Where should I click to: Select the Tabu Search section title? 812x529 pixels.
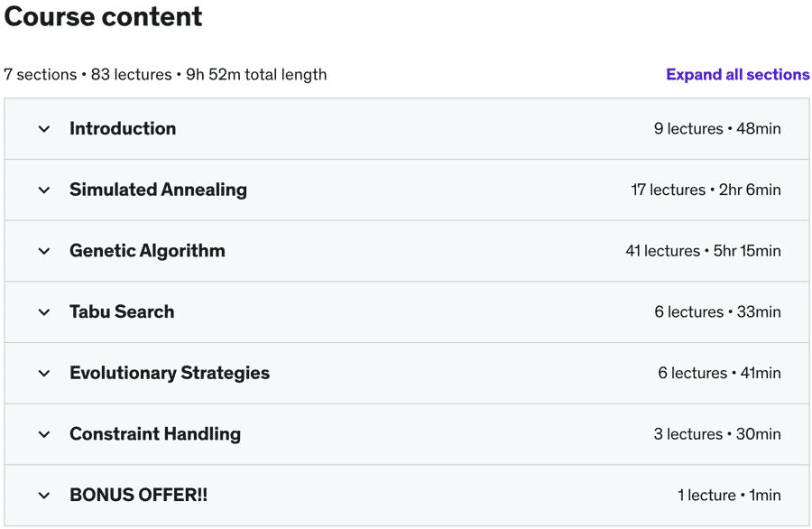click(x=122, y=312)
